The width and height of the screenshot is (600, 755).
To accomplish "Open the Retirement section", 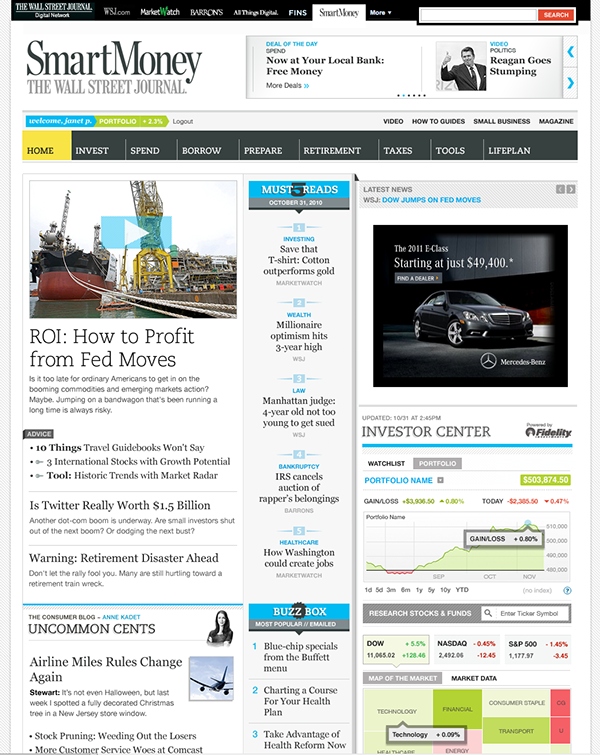I will 332,151.
